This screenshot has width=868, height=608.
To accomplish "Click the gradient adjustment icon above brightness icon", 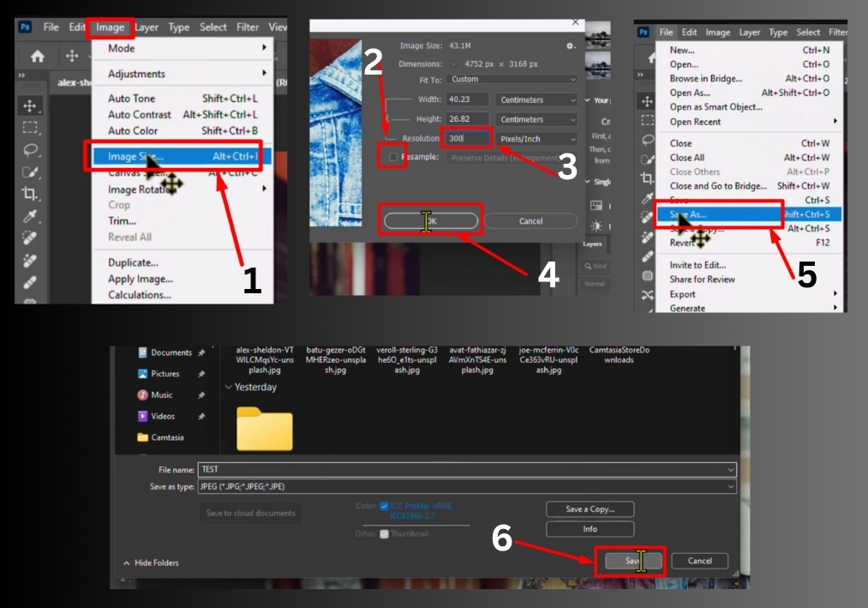I will coord(596,206).
